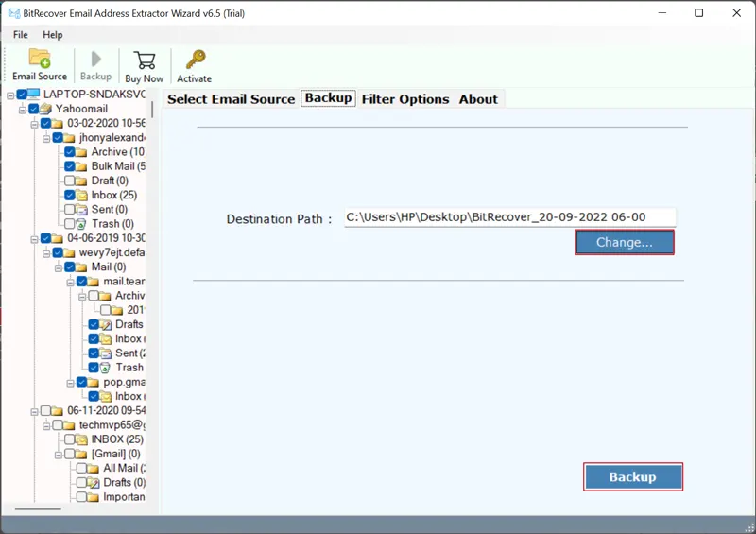Screen dimensions: 756x534
Task: Select the Yahoomail account icon in tree
Action: point(45,109)
